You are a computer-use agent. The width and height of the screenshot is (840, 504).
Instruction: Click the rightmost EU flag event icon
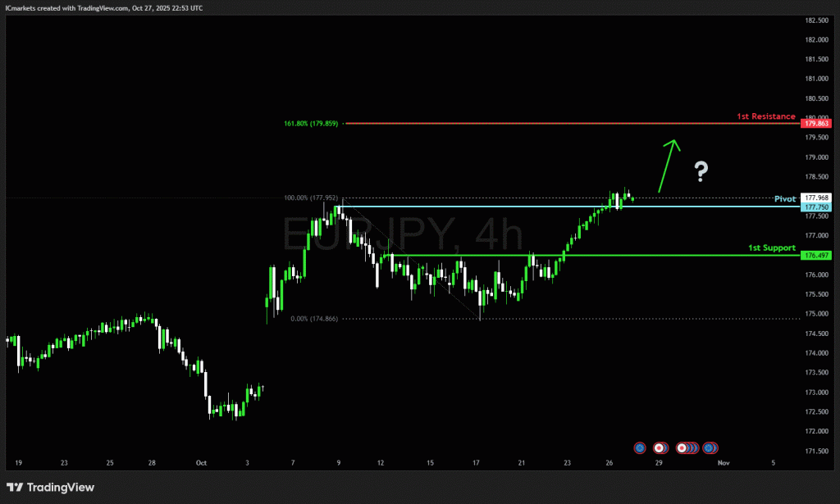[x=708, y=447]
